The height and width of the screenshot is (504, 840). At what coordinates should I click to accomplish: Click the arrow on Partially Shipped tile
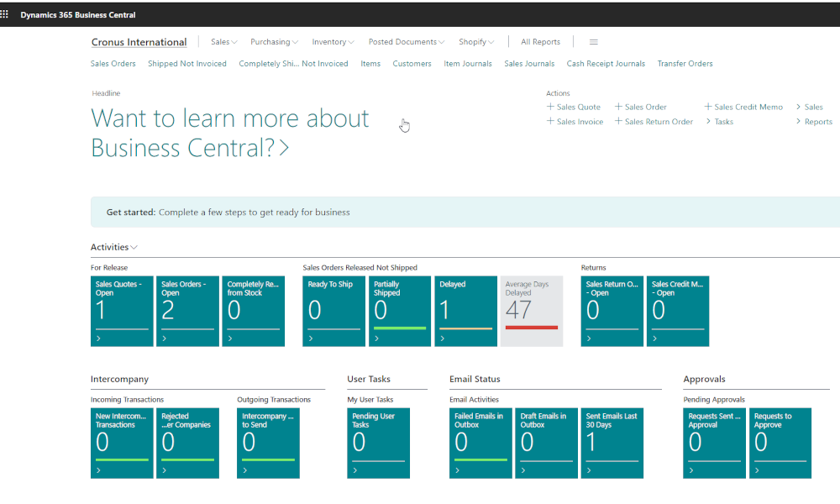376,339
